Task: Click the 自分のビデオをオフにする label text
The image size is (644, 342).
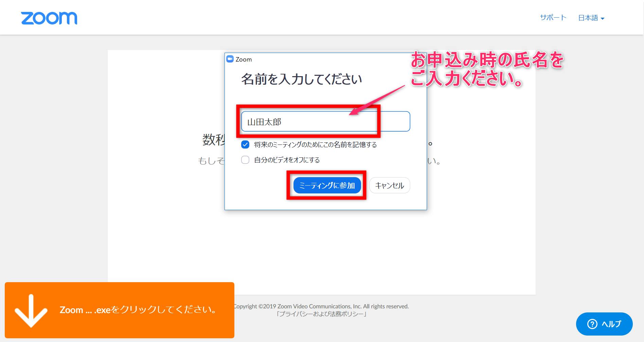Action: click(287, 160)
